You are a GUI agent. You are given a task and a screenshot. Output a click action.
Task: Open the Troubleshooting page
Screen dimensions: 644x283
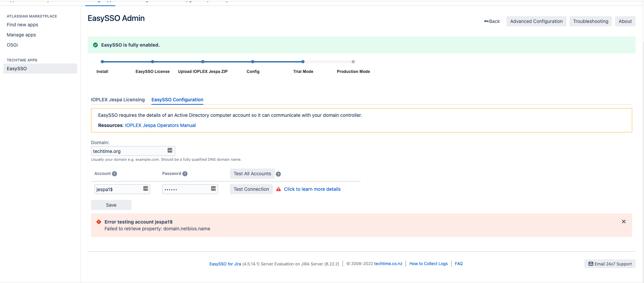590,21
